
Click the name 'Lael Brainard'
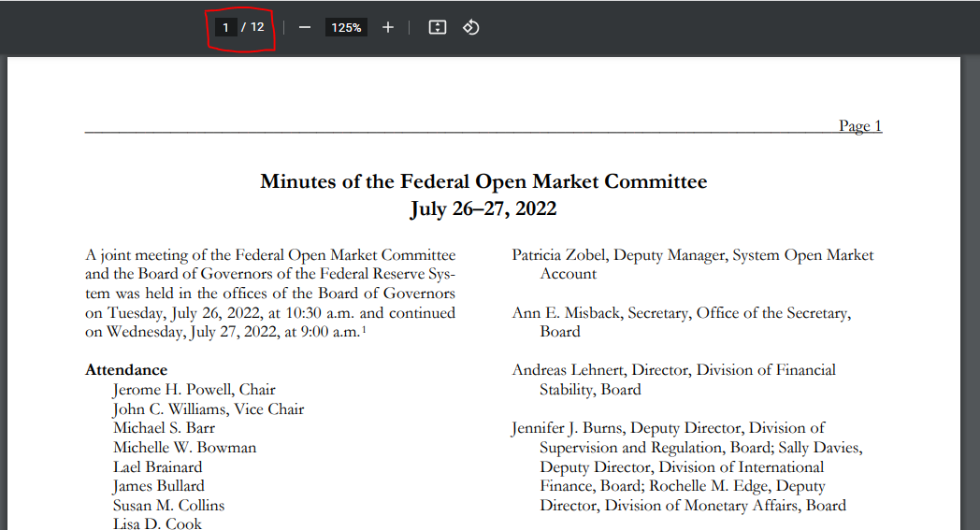pyautogui.click(x=157, y=466)
